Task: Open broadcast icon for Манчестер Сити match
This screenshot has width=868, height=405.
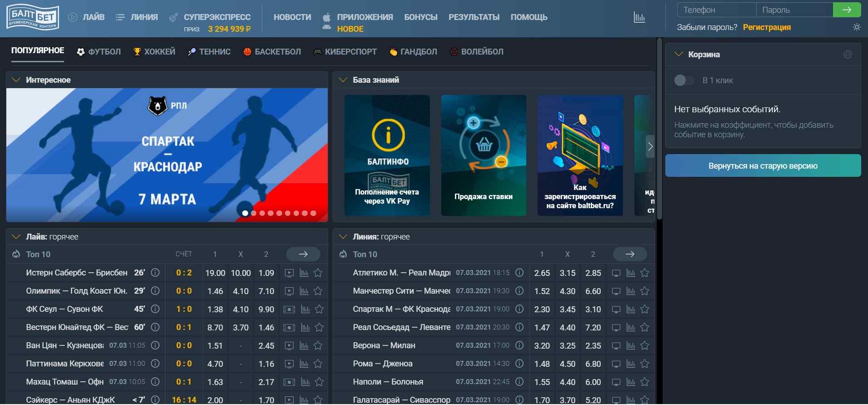Action: point(616,291)
